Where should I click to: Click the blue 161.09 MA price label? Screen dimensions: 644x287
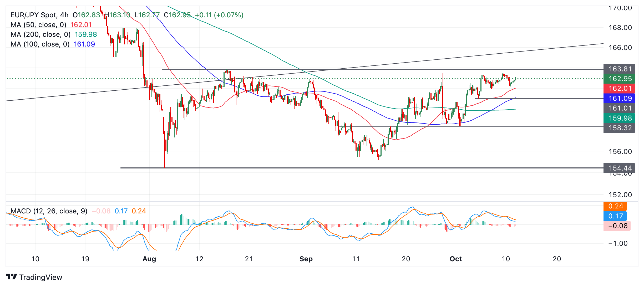click(619, 98)
